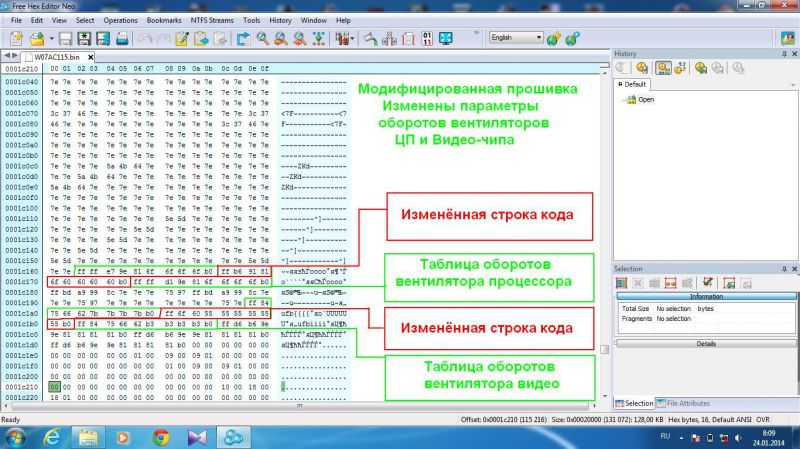Expand the toolbar overflow chevron
Image resolution: width=800 pixels, height=449 pixels.
point(477,33)
